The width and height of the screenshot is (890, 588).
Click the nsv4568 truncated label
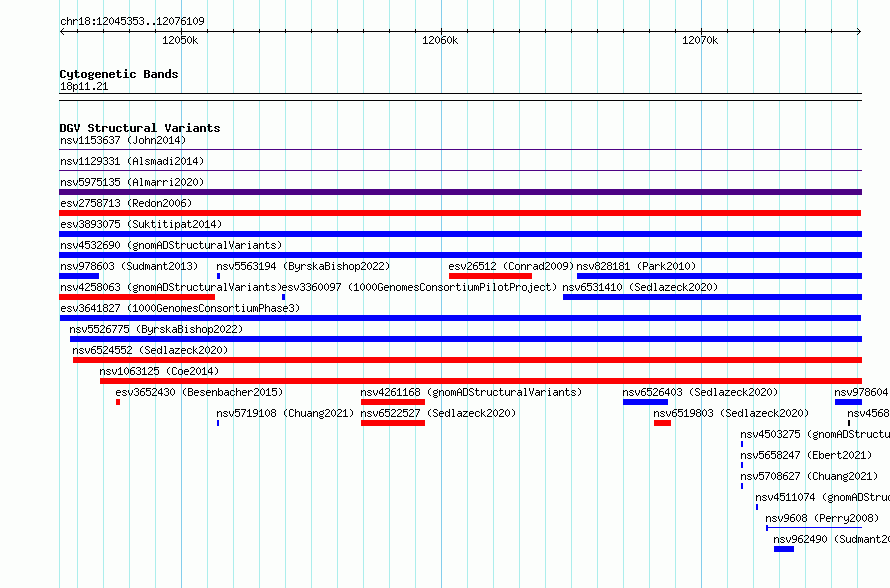coord(868,413)
